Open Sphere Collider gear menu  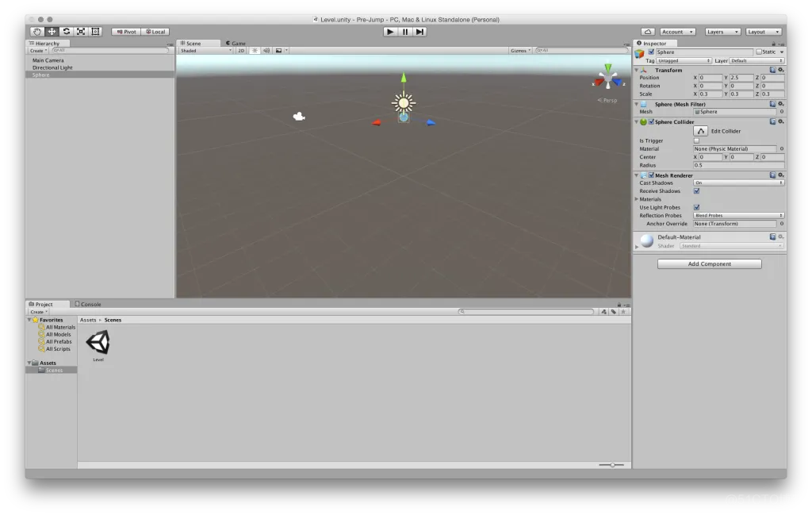pyautogui.click(x=781, y=121)
